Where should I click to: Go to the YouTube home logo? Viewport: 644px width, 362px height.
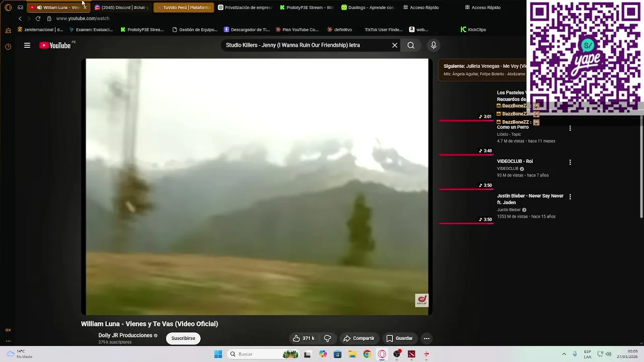point(55,45)
